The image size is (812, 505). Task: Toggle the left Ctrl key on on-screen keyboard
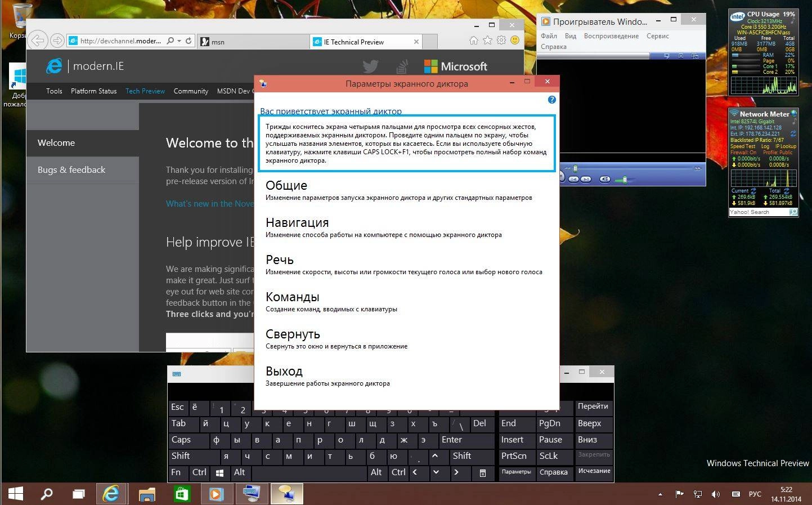199,473
